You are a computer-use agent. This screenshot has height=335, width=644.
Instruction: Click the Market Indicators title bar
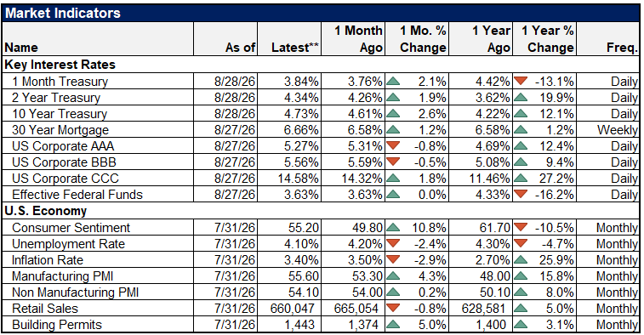coord(321,13)
